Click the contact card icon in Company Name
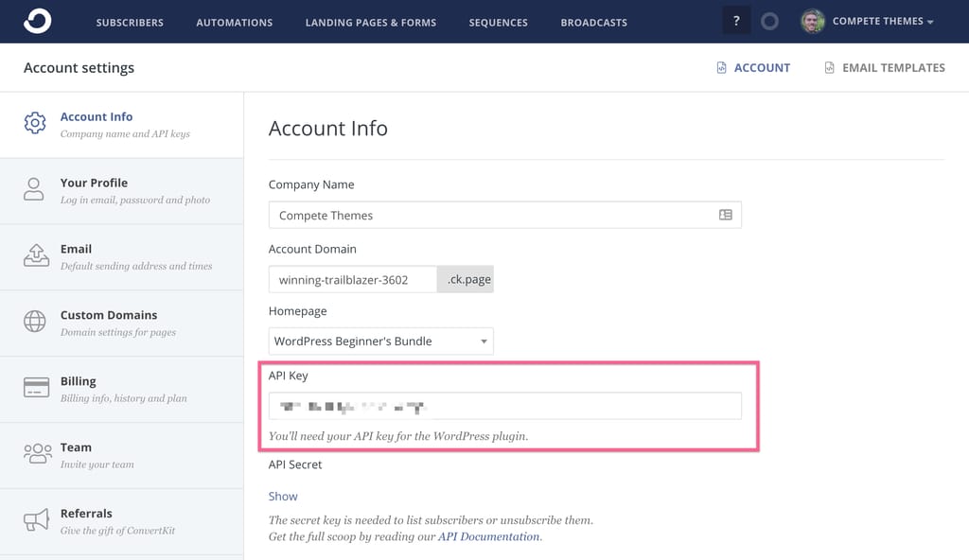This screenshot has height=560, width=969. click(726, 215)
